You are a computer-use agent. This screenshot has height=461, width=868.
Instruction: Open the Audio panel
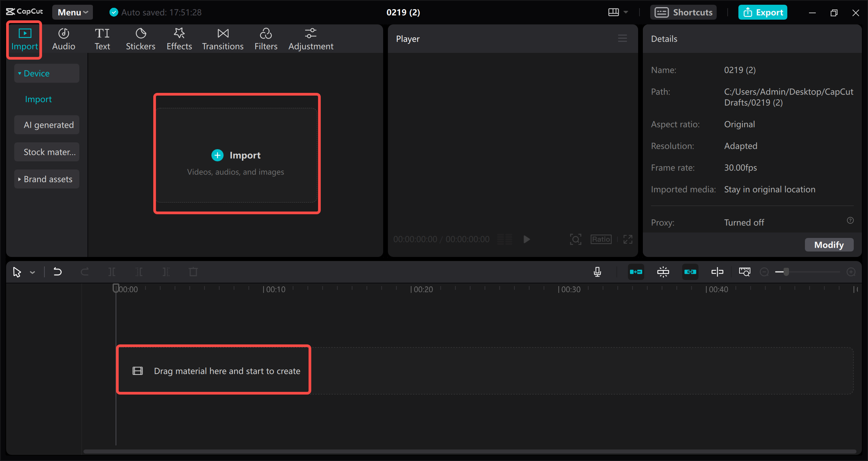[63, 38]
